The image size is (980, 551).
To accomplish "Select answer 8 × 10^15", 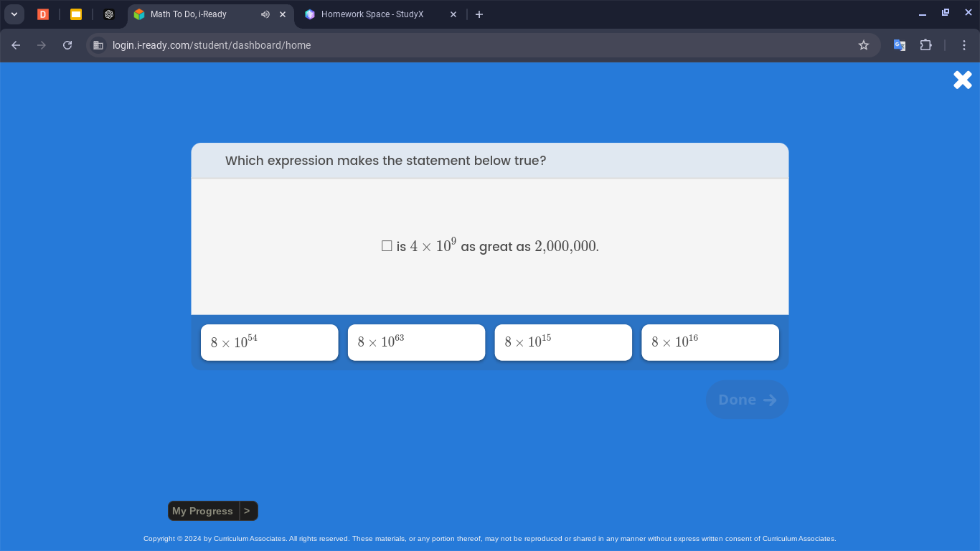I will point(563,342).
